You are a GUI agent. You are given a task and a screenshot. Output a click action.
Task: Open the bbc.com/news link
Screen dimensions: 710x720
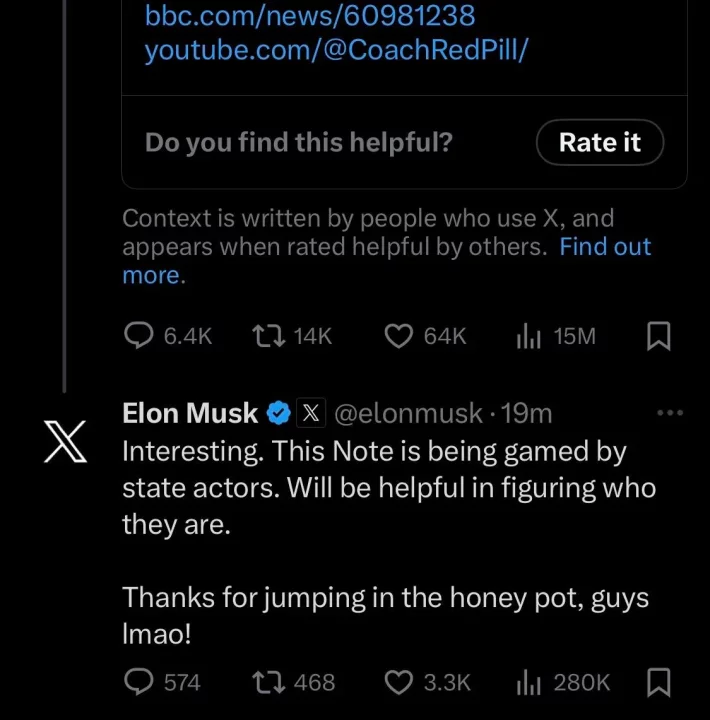coord(310,16)
